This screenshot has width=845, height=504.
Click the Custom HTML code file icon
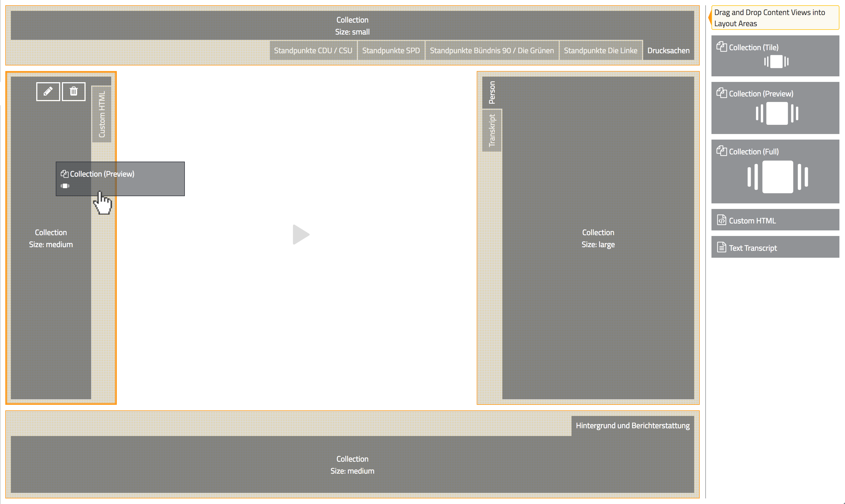click(721, 220)
